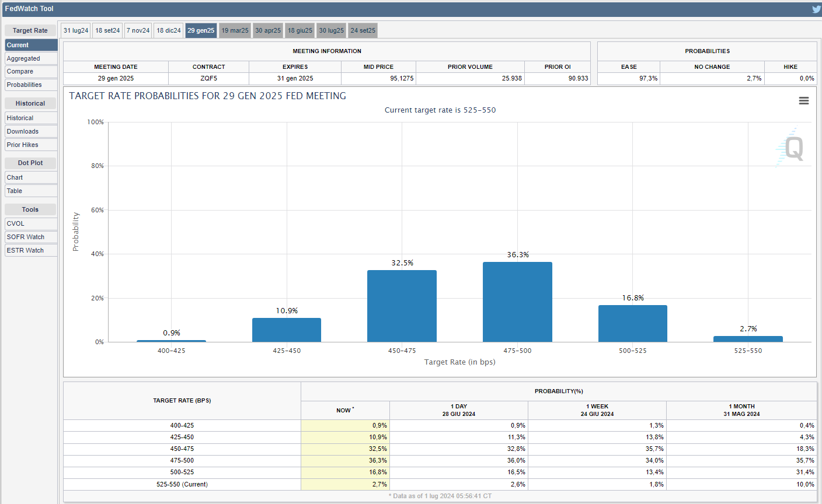
Task: Open the 19 mar25 meeting tab
Action: (x=235, y=30)
